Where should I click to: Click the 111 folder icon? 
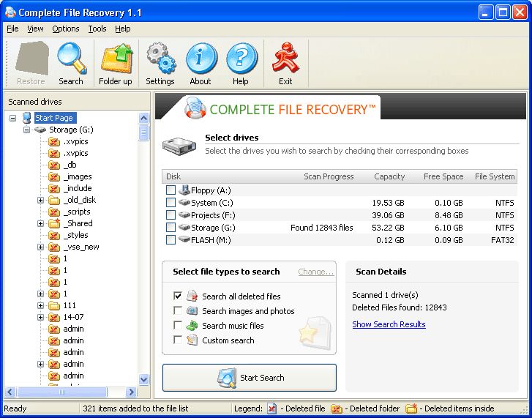[53, 305]
